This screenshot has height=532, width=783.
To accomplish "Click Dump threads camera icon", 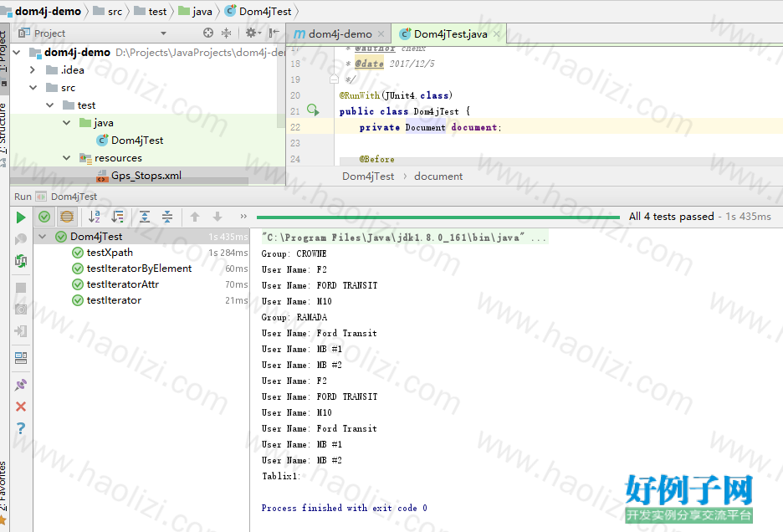I will tap(20, 309).
